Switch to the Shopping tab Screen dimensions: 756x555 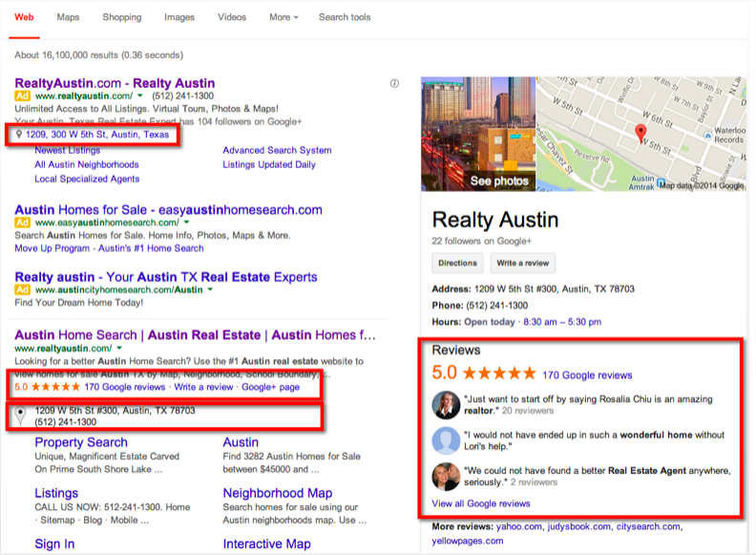tap(122, 17)
